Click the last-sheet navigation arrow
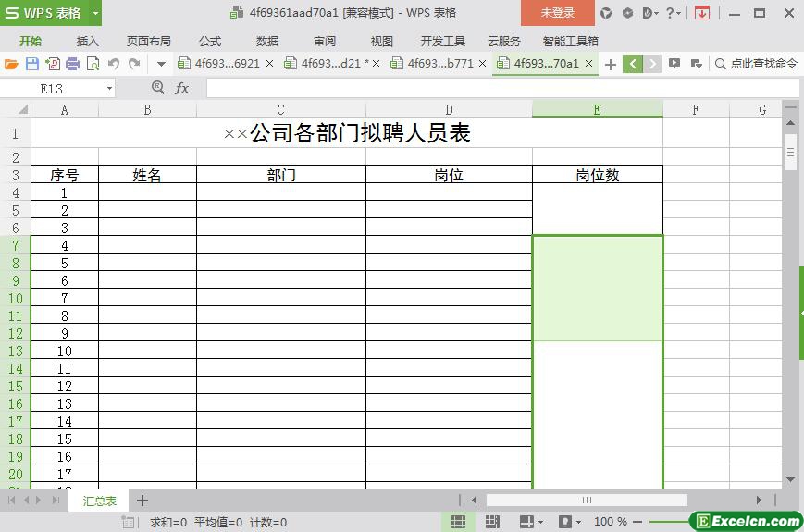Viewport: 804px width, 532px height. 56,501
